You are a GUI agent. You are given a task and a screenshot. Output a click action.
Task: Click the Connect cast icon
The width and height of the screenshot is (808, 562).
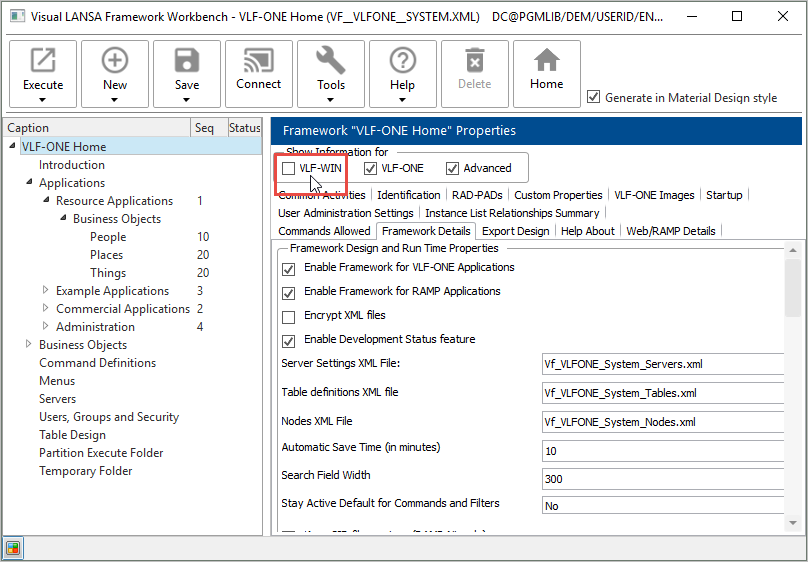click(259, 62)
